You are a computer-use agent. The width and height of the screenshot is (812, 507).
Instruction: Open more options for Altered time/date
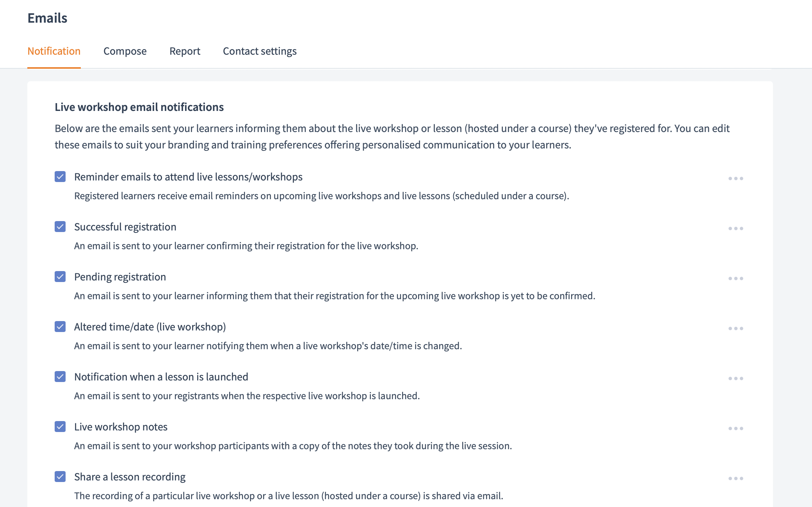(735, 328)
